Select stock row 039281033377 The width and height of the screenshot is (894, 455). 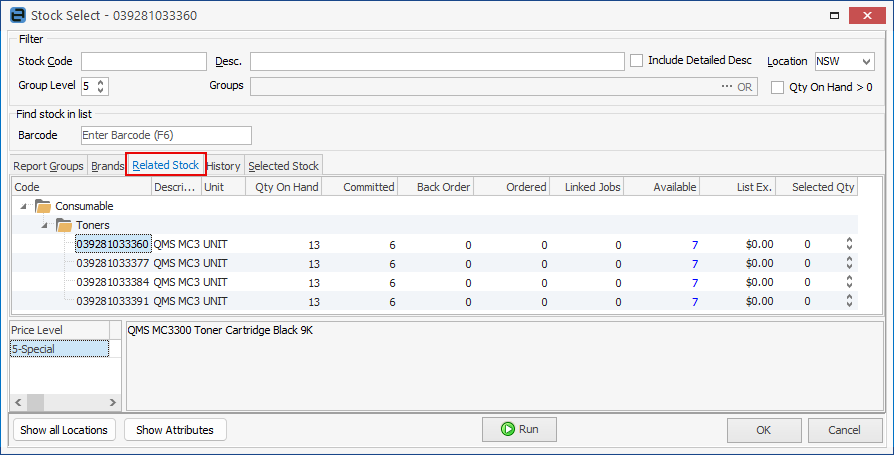(x=435, y=263)
